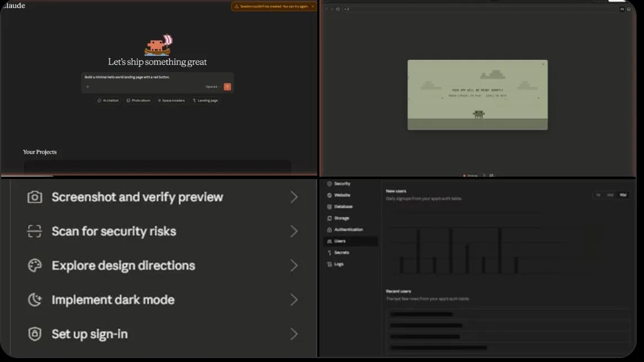Open the Landing page template link
The height and width of the screenshot is (362, 644).
[206, 100]
